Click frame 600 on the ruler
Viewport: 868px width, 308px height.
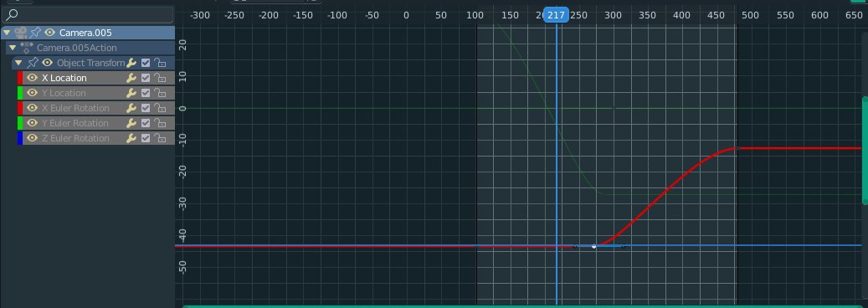(819, 16)
